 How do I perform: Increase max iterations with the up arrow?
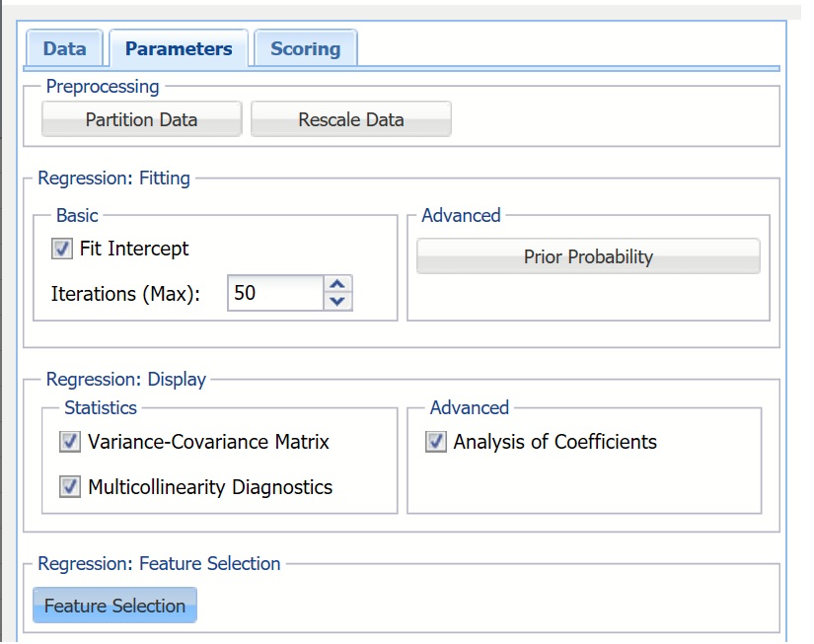(338, 284)
